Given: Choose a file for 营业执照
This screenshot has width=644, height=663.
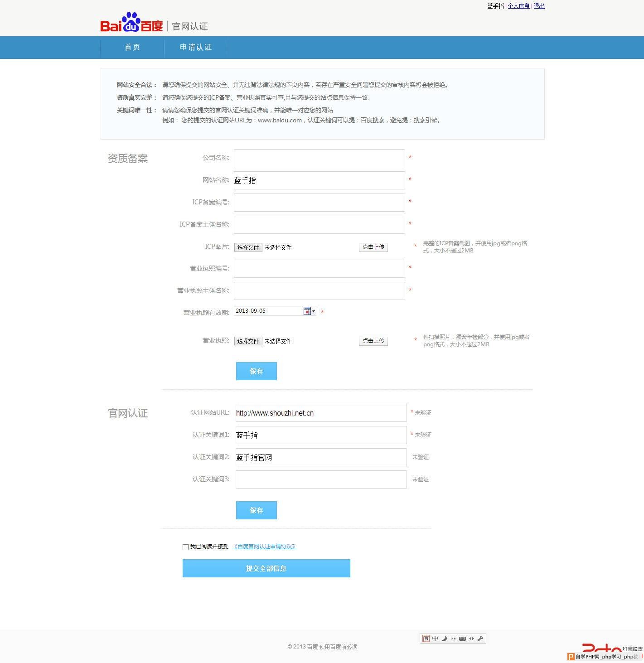Looking at the screenshot, I should click(248, 341).
